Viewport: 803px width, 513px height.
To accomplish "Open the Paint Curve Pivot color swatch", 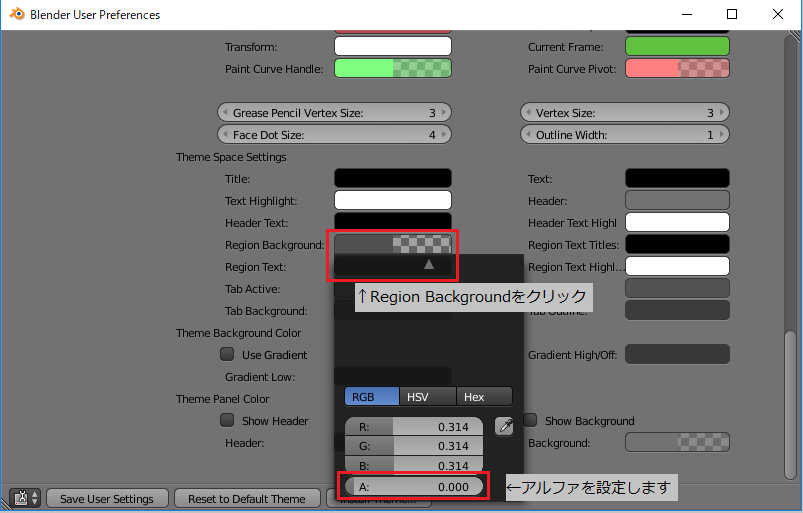I will point(677,69).
